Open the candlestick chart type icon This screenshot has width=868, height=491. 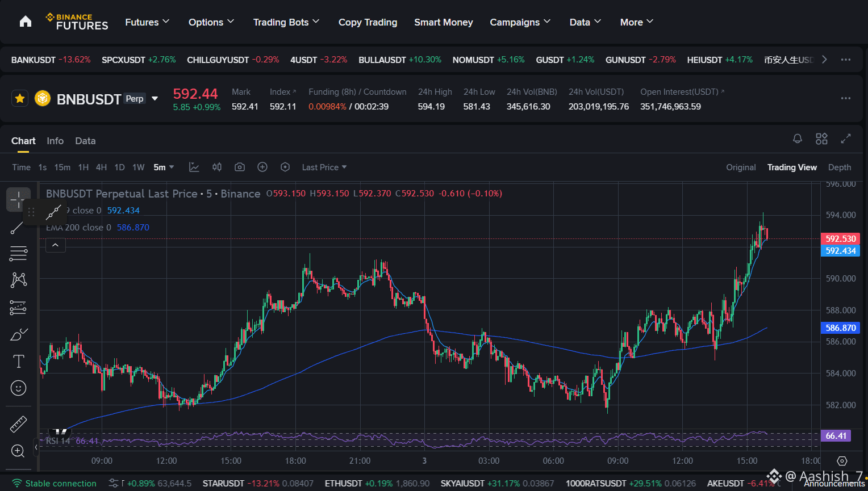pos(217,167)
